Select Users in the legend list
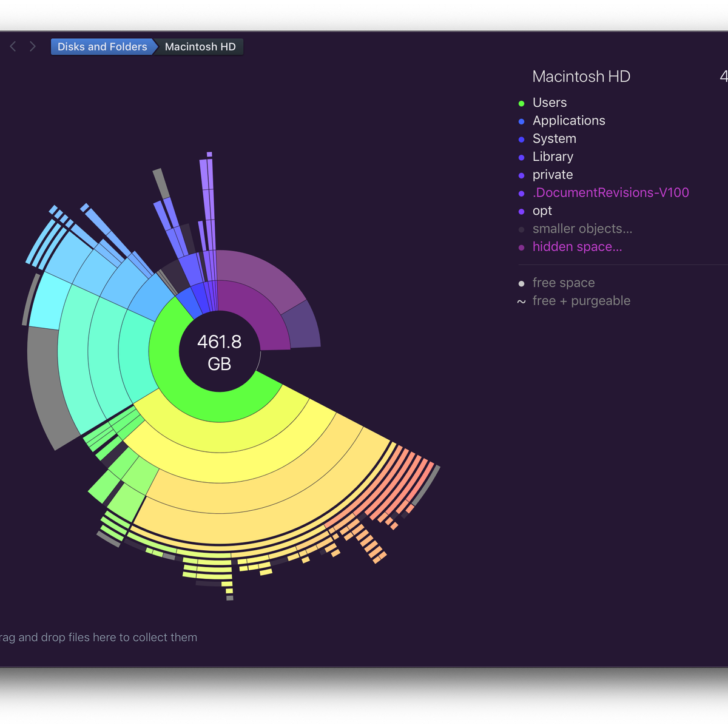728x728 pixels. pyautogui.click(x=549, y=103)
